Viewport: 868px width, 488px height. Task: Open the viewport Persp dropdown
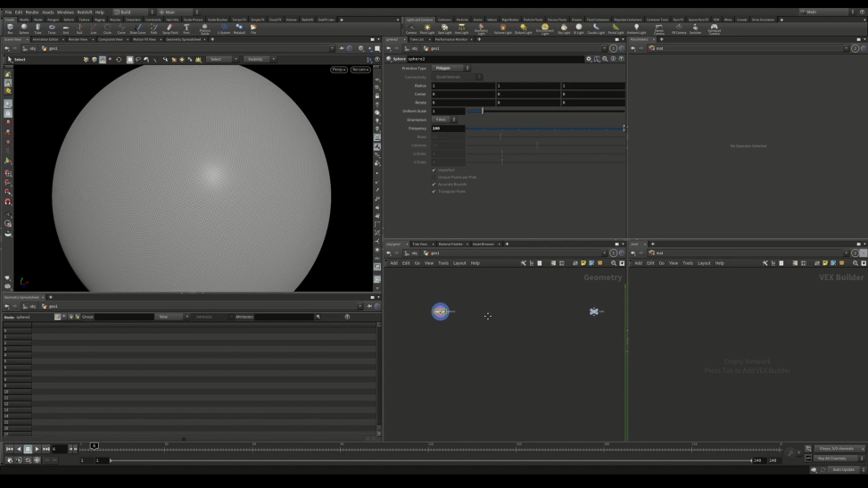coord(339,70)
